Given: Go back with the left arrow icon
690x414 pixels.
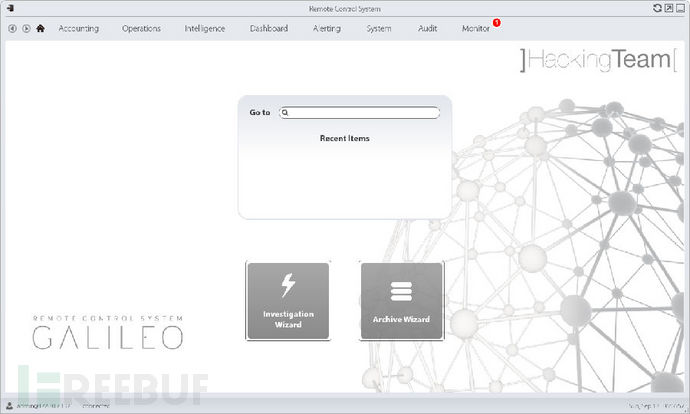Looking at the screenshot, I should pyautogui.click(x=12, y=29).
